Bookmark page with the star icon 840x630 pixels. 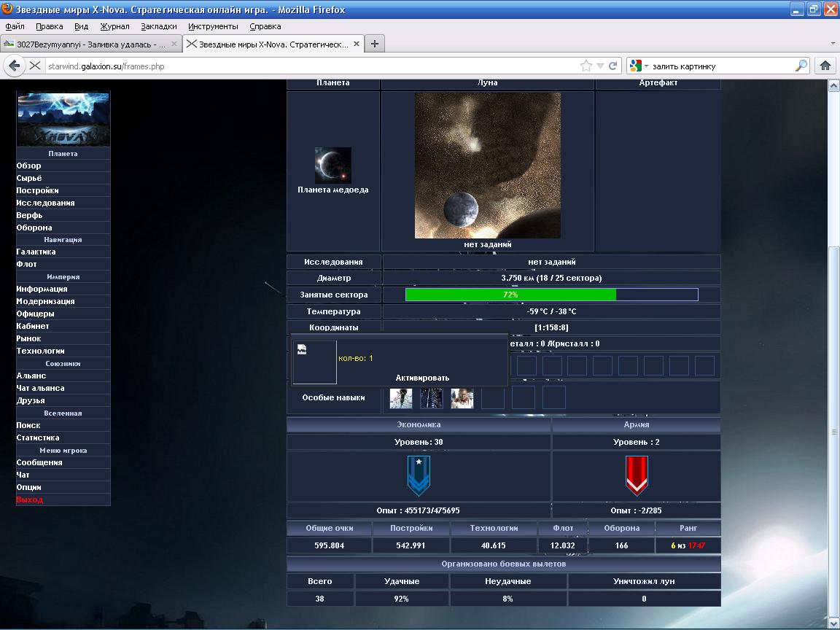pos(586,66)
